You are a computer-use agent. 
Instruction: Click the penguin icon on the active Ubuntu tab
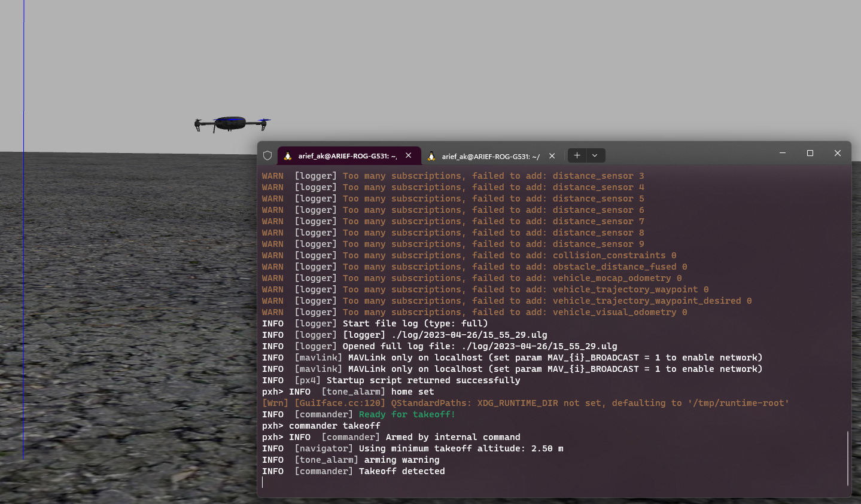(287, 155)
